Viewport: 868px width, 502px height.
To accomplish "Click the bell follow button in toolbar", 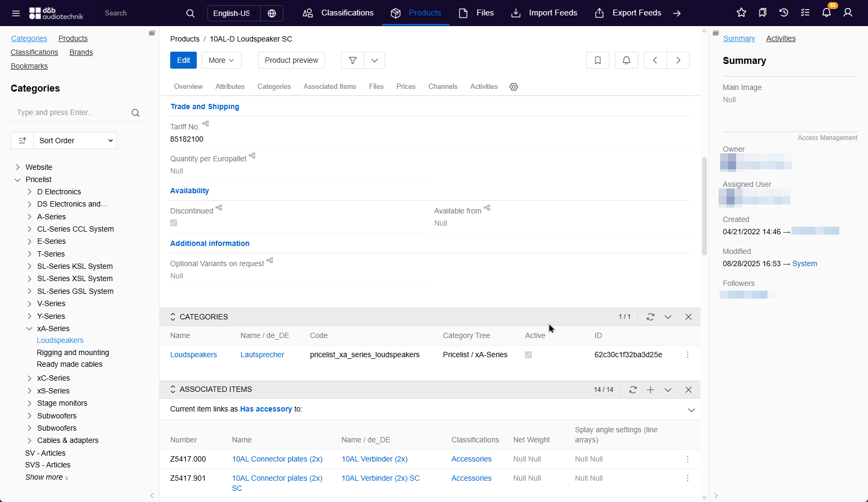I will coord(627,60).
